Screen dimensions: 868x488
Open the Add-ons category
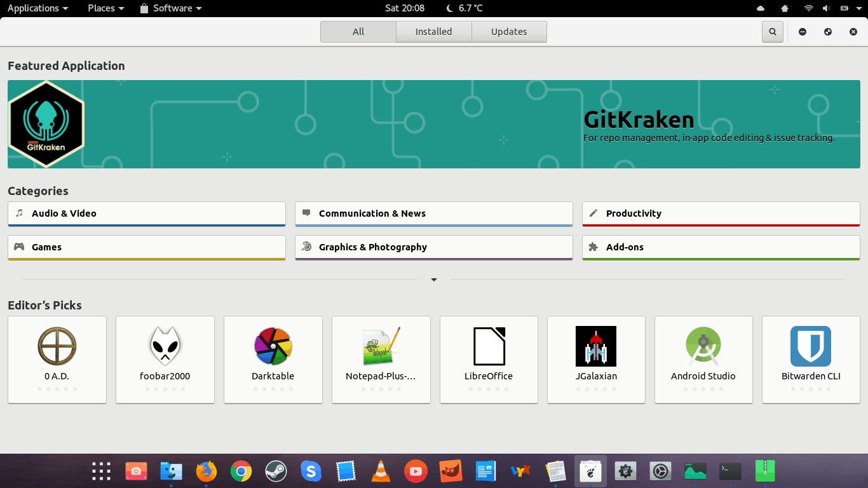click(721, 248)
